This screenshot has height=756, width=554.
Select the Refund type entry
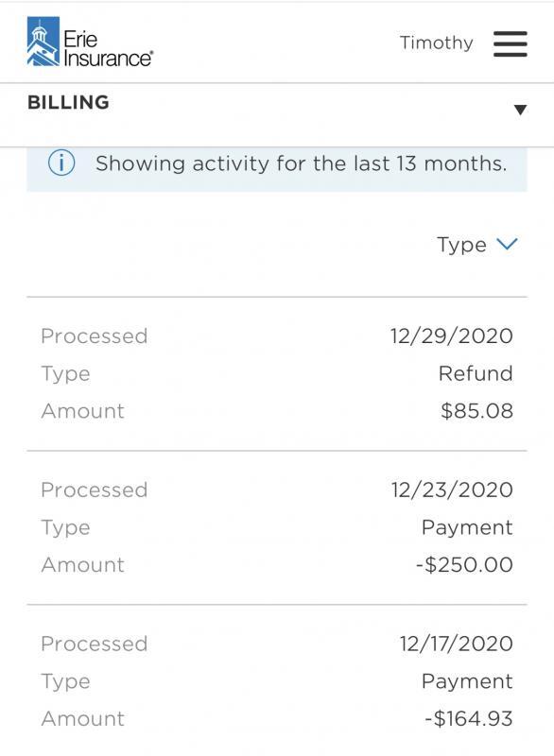point(476,373)
